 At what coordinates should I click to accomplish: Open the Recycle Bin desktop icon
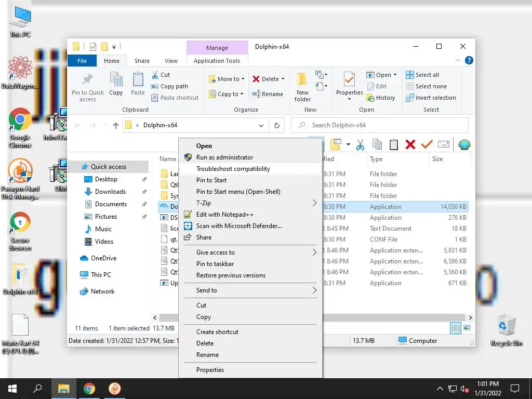point(506,330)
